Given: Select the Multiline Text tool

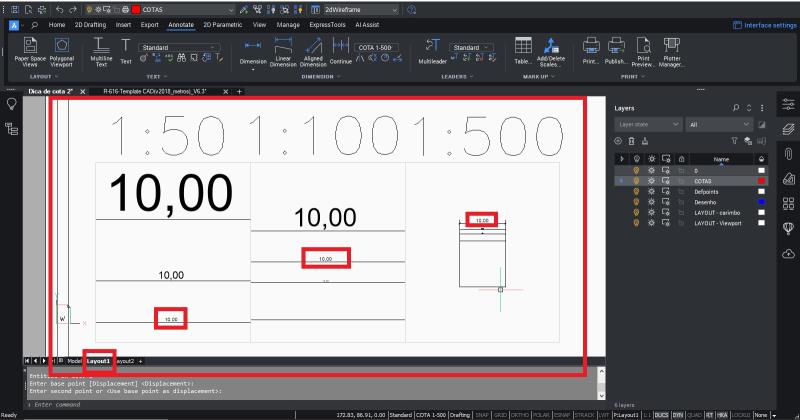Looking at the screenshot, I should point(101,51).
